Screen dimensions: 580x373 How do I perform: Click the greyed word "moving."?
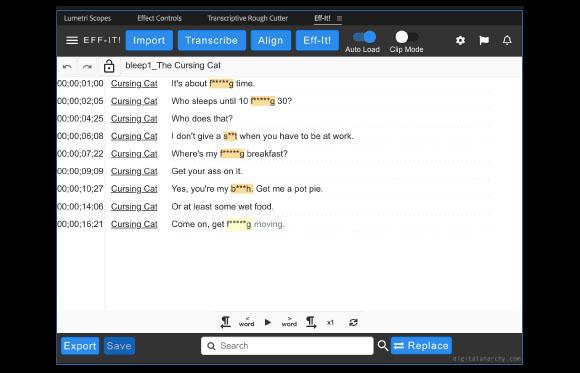269,224
